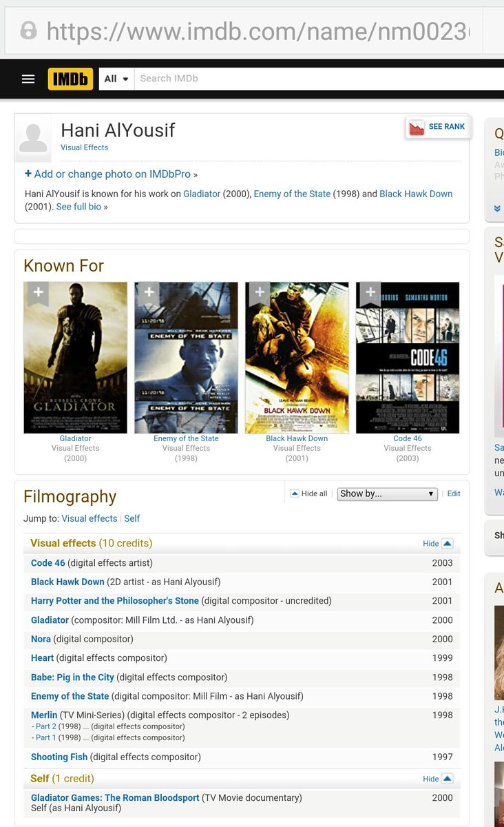
Task: Click Hide all in Filmography
Action: click(x=308, y=493)
